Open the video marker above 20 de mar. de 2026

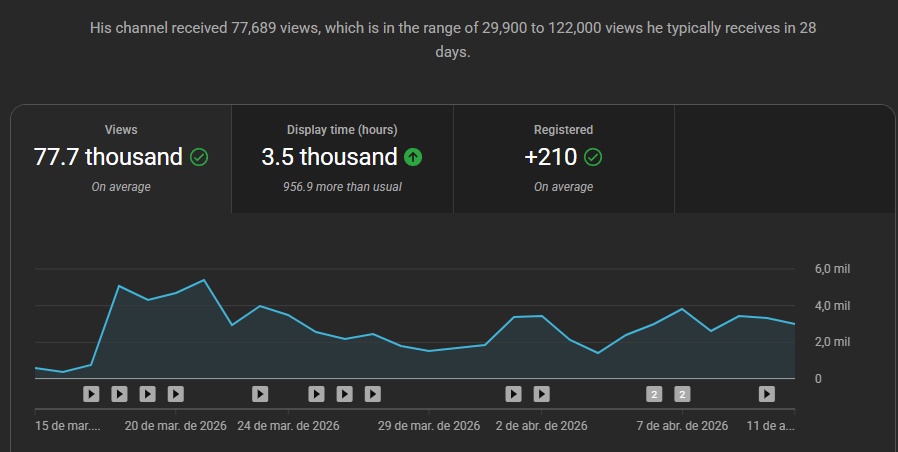(175, 394)
